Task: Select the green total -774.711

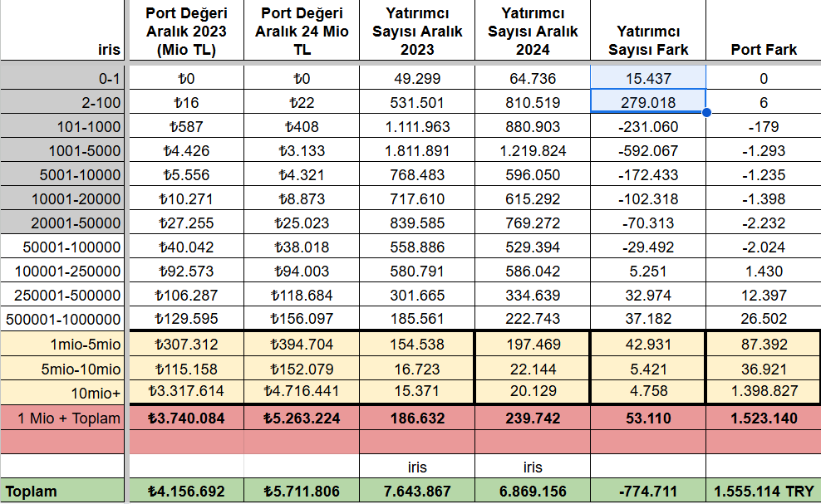Action: (x=648, y=491)
